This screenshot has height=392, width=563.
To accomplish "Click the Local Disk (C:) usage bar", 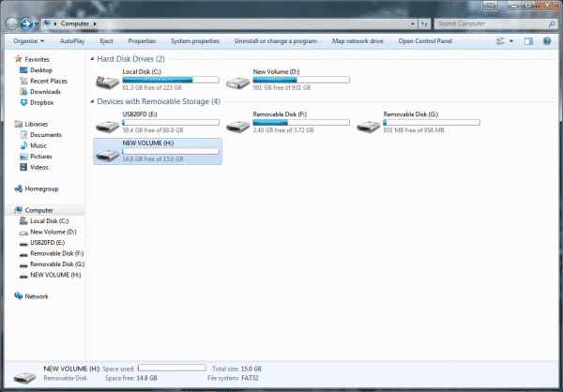I will (171, 80).
